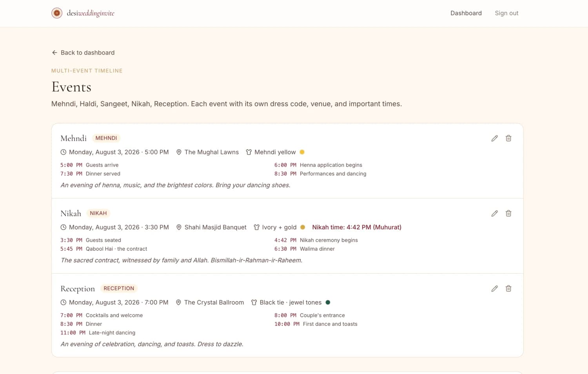Screen dimensions: 588x374
Task: Click the location pin beside Shahi Masjid Banquet
Action: pos(179,227)
